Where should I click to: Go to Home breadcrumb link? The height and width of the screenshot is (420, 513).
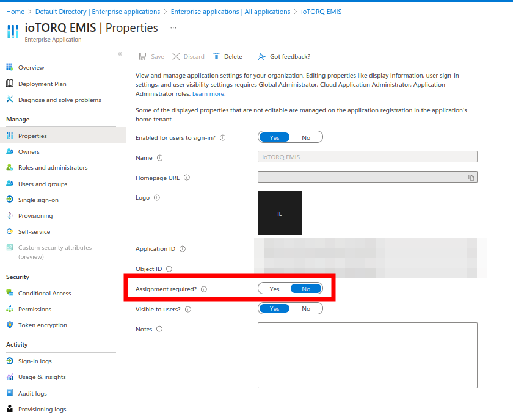tap(15, 12)
